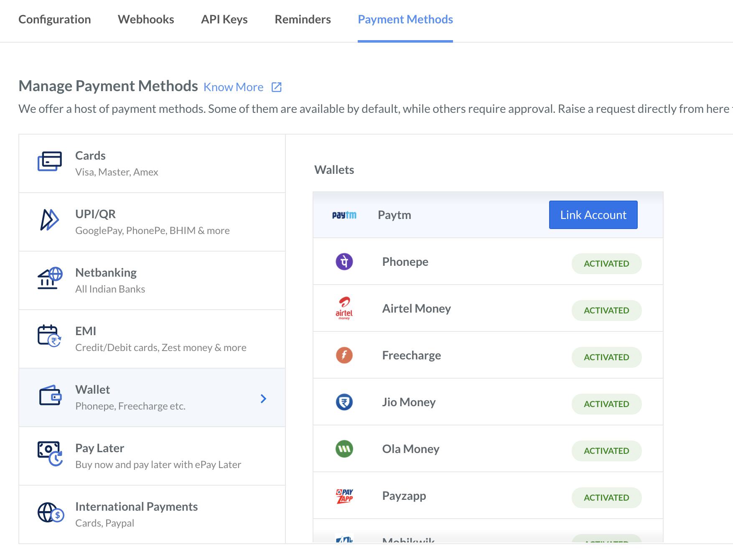Open the UPI/QR label
The height and width of the screenshot is (560, 733).
pos(95,214)
